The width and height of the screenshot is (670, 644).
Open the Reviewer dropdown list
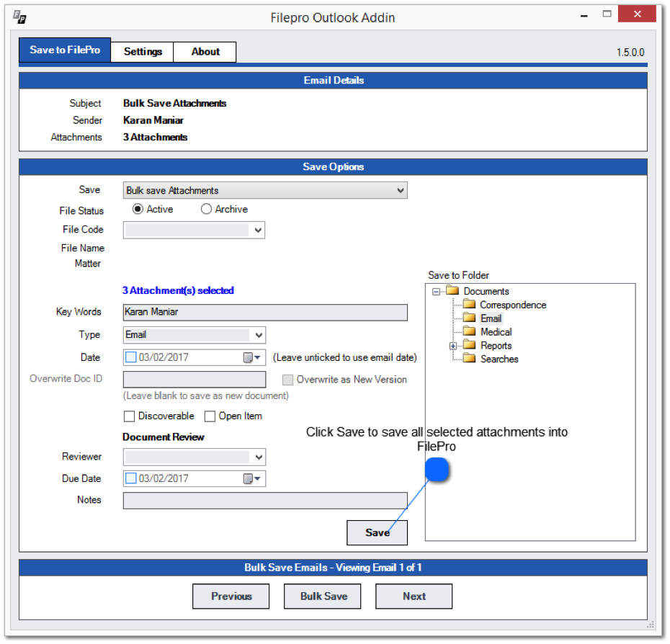258,457
